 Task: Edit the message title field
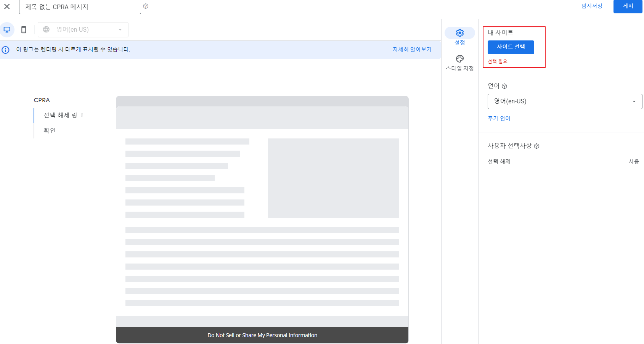(x=80, y=7)
